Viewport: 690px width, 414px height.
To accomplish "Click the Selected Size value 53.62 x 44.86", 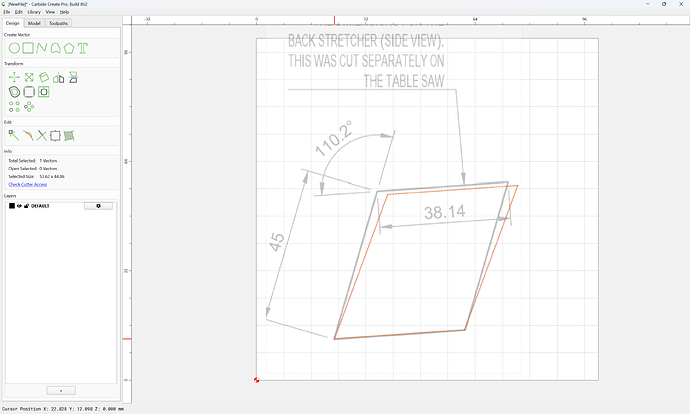I will pyautogui.click(x=52, y=176).
